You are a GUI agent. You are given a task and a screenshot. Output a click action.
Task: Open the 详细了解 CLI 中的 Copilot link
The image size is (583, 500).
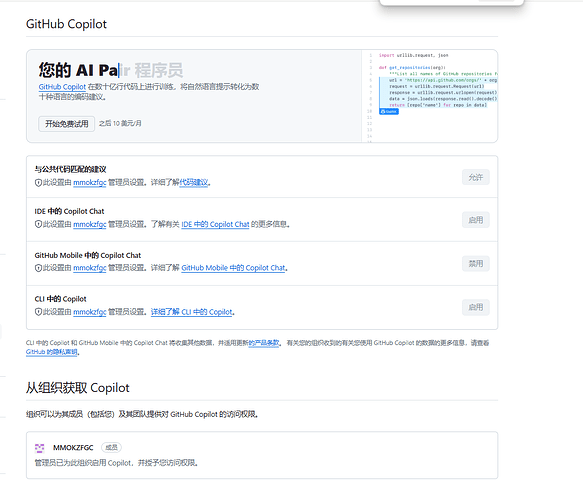[x=191, y=312]
